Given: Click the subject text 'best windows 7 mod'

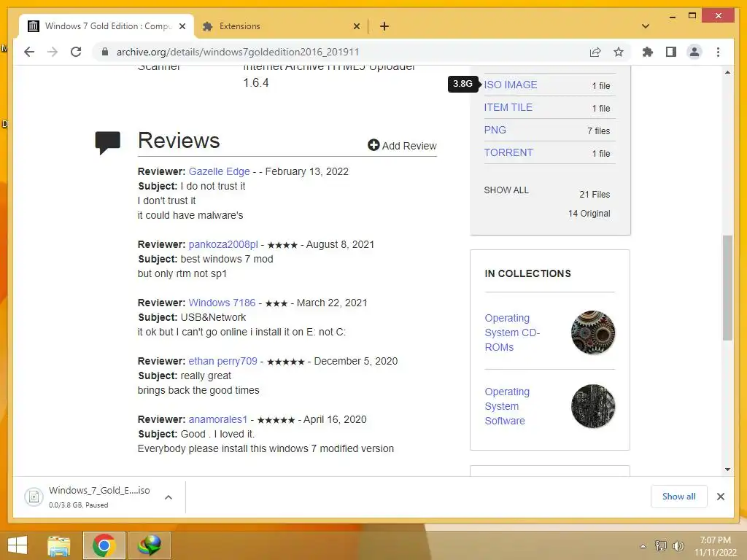Looking at the screenshot, I should tap(227, 259).
